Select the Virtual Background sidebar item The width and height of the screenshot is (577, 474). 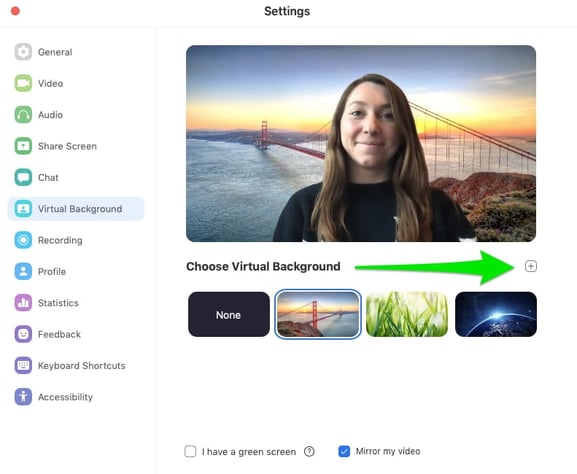click(x=75, y=209)
